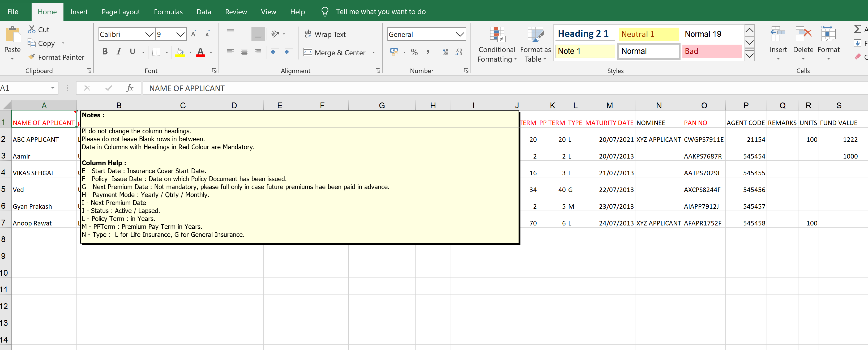Viewport: 868px width, 350px height.
Task: Switch to the Page Layout tab
Action: [x=121, y=12]
